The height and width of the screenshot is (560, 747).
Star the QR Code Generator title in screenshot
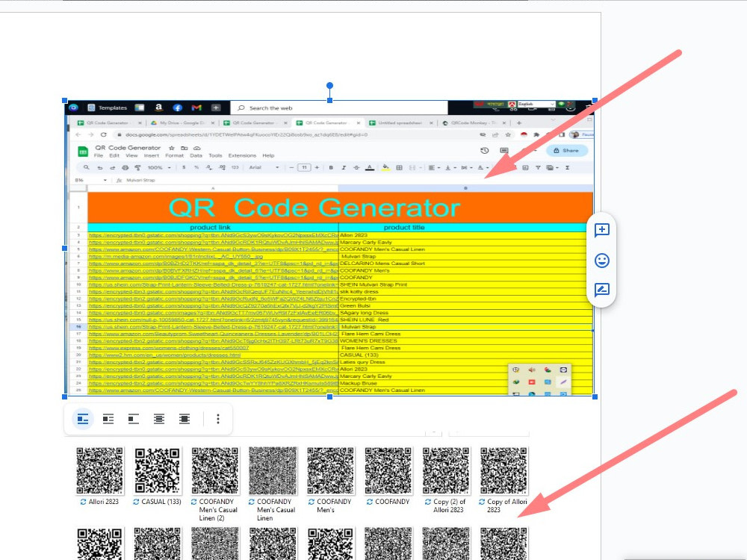[x=172, y=148]
